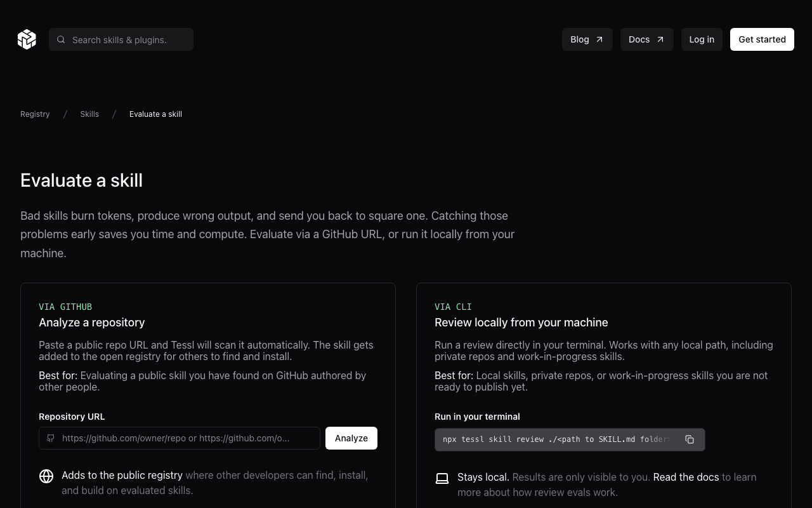Focus the Repository URL input field
Viewport: 812px width, 508px height.
point(180,438)
